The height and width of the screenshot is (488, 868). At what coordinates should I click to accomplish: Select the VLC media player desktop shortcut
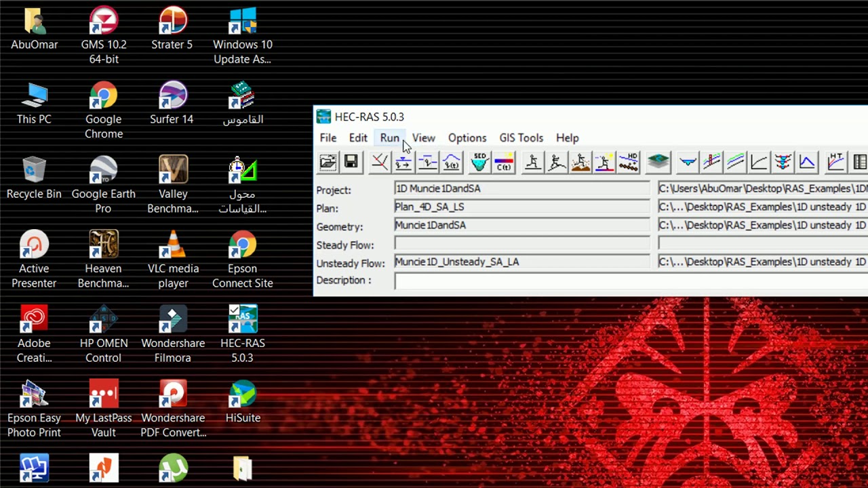(173, 259)
